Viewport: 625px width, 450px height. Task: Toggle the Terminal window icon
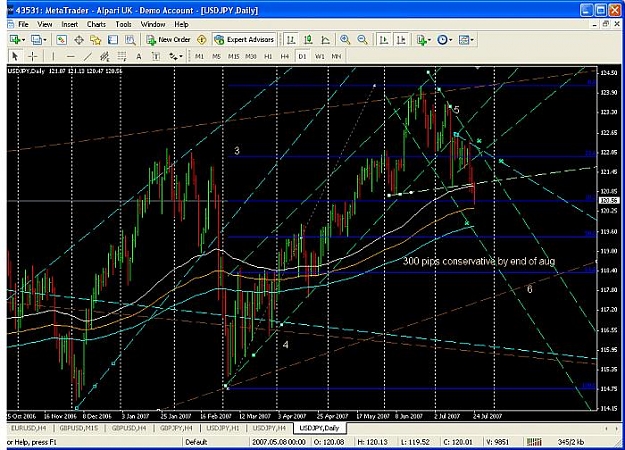point(113,39)
